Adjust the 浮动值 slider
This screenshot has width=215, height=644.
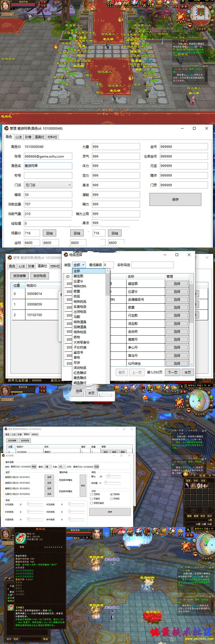113,483
